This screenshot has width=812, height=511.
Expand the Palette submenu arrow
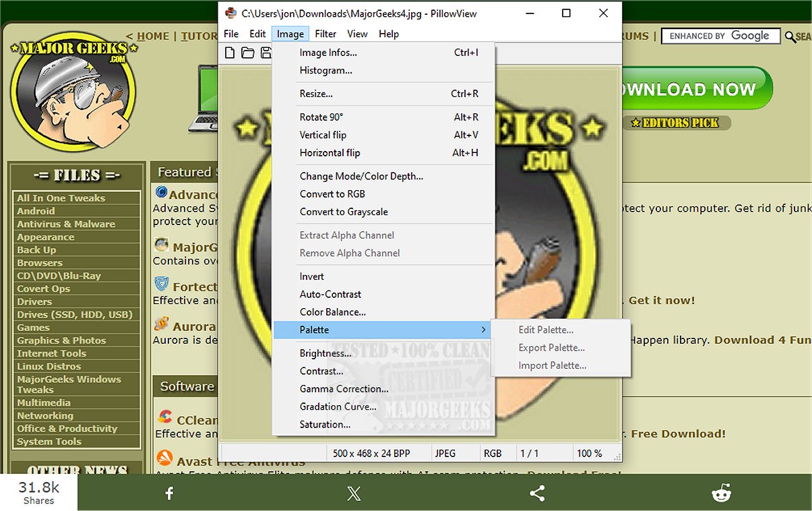point(483,330)
